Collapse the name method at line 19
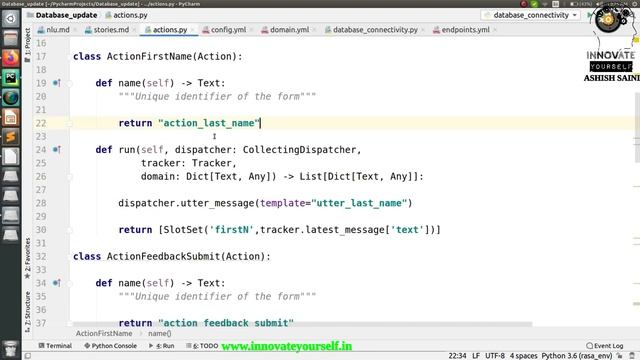Screen dimensions: 640x360 coord(70,83)
